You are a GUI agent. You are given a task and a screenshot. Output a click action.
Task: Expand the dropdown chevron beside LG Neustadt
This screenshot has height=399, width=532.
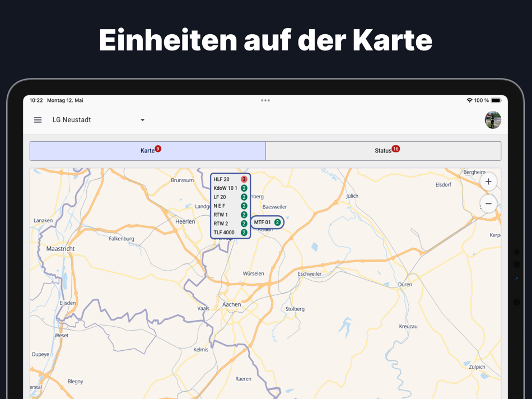coord(142,119)
